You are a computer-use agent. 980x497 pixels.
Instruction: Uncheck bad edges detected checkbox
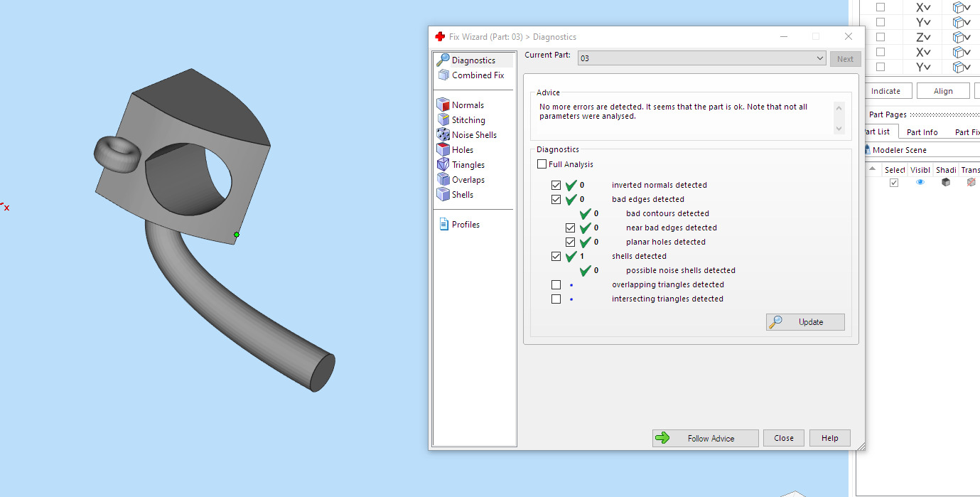tap(556, 199)
